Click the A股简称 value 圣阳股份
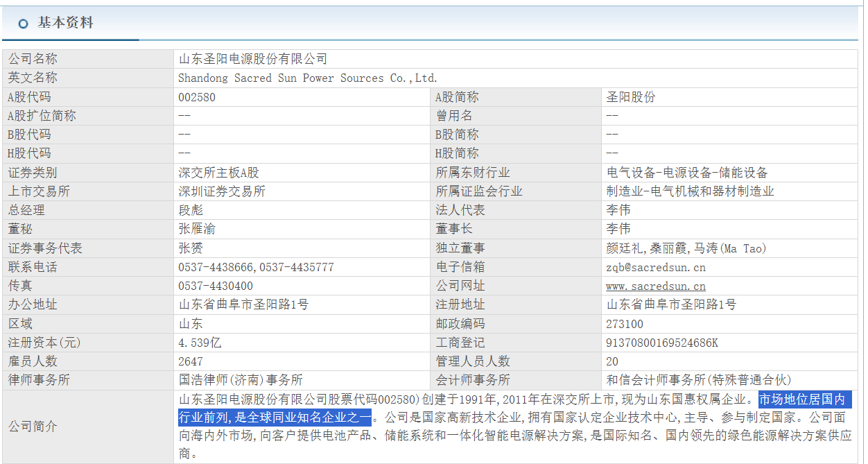This screenshot has height=464, width=868. (631, 97)
